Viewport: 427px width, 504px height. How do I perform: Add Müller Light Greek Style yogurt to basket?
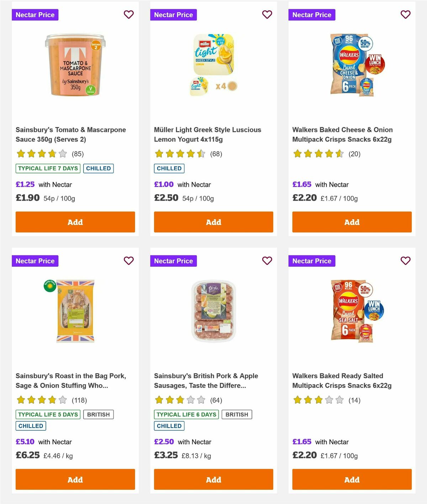pyautogui.click(x=213, y=222)
